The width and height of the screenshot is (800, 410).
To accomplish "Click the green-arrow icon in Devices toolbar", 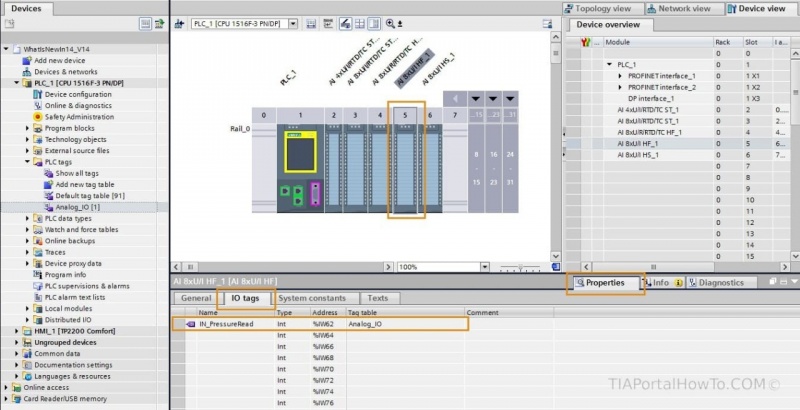I will (160, 23).
